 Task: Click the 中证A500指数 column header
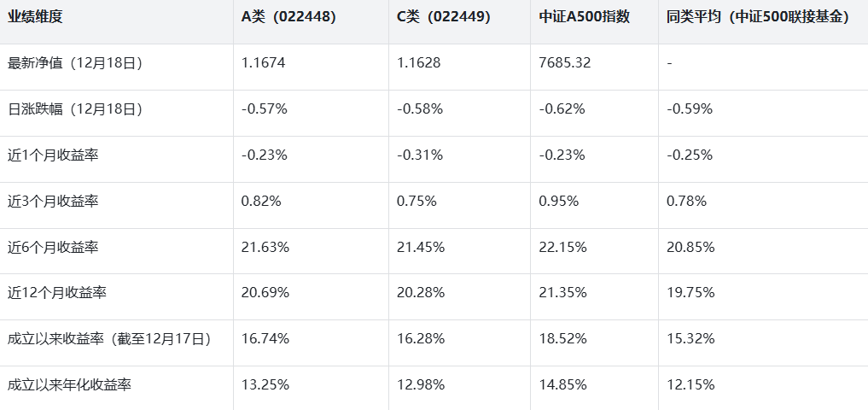(x=585, y=16)
